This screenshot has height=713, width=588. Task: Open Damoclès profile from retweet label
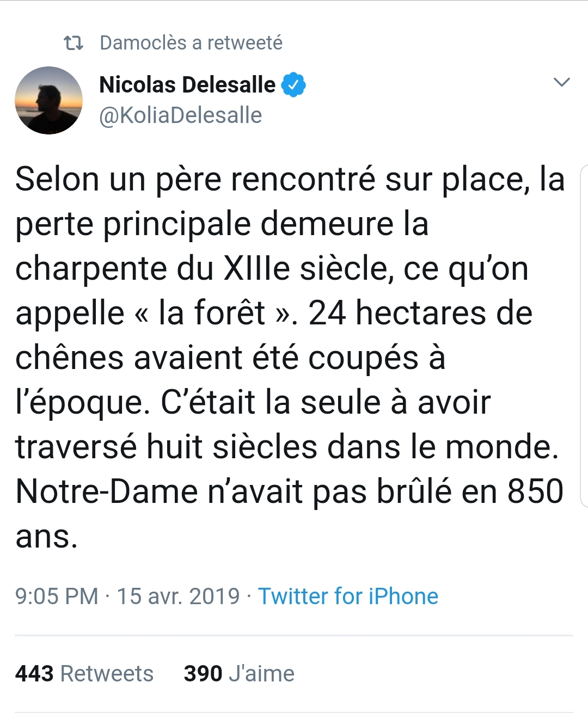[x=143, y=43]
